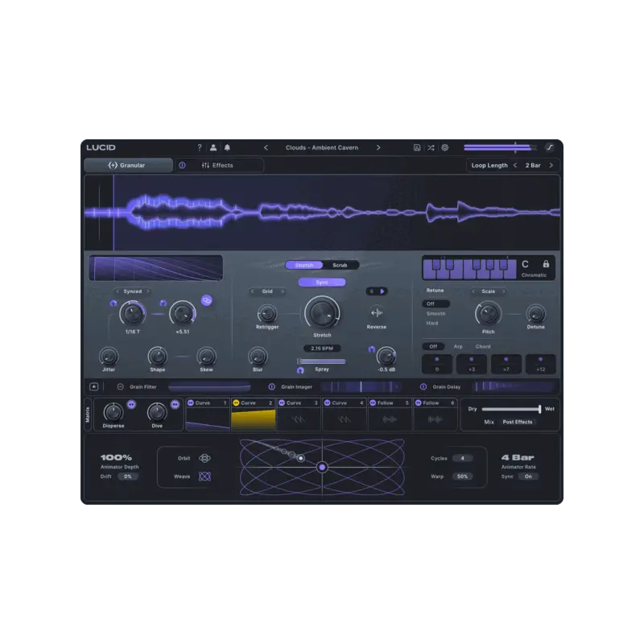The width and height of the screenshot is (644, 644).
Task: Click the magnet icon beside the -0.5 dB knob
Action: click(372, 349)
